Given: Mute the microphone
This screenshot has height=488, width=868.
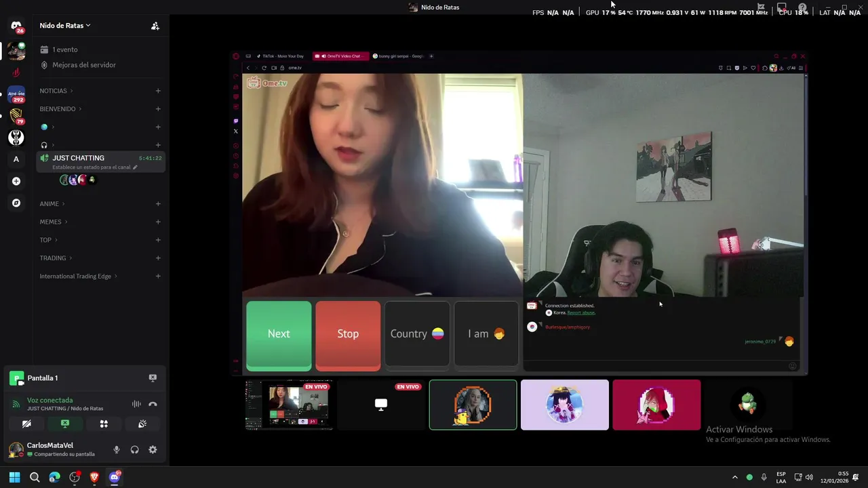Looking at the screenshot, I should 117,449.
